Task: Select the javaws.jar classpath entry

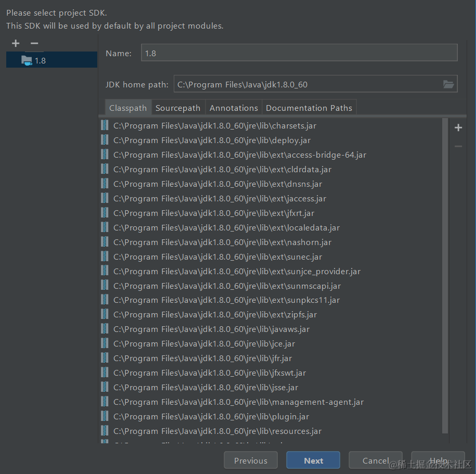Action: 270,329
